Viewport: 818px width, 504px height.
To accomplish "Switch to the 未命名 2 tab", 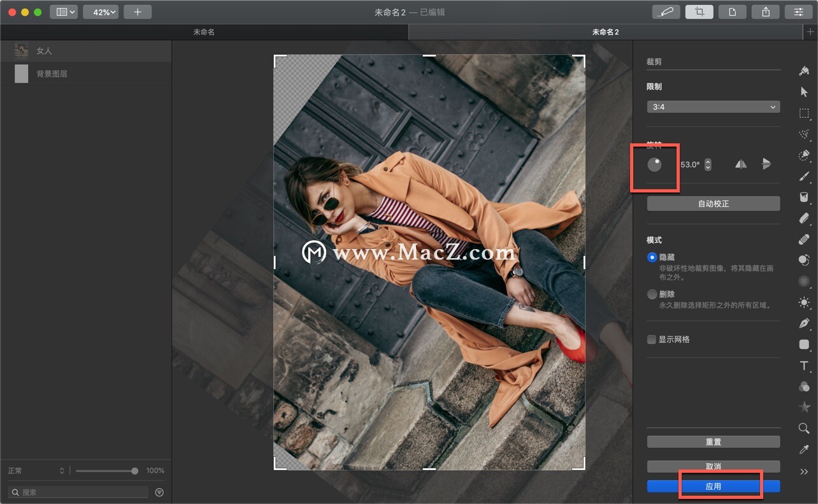I will click(606, 32).
